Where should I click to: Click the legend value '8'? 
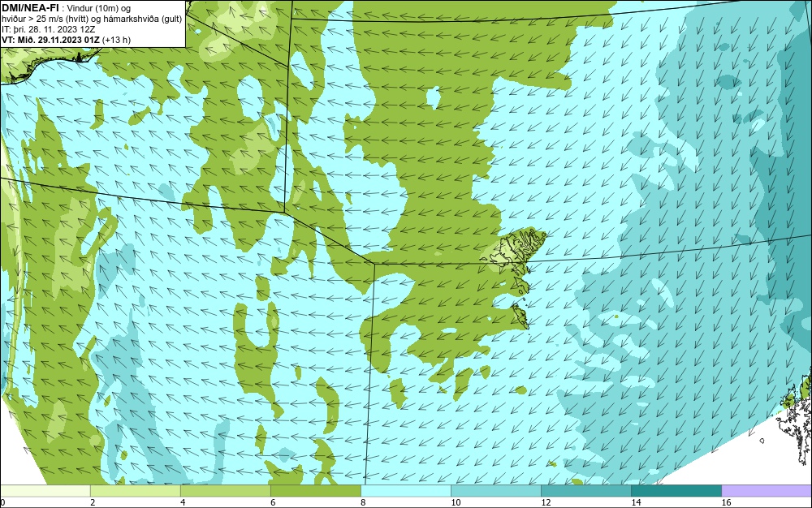pos(363,502)
